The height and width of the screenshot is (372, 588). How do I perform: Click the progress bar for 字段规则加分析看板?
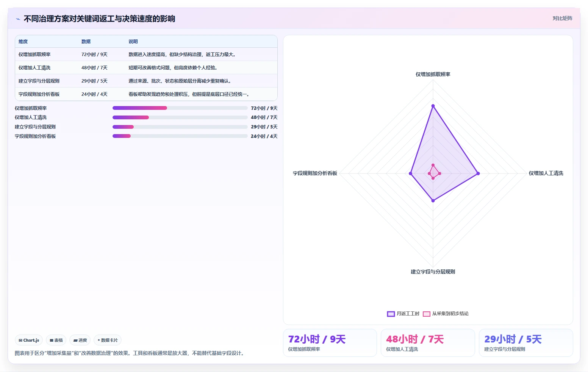point(180,136)
